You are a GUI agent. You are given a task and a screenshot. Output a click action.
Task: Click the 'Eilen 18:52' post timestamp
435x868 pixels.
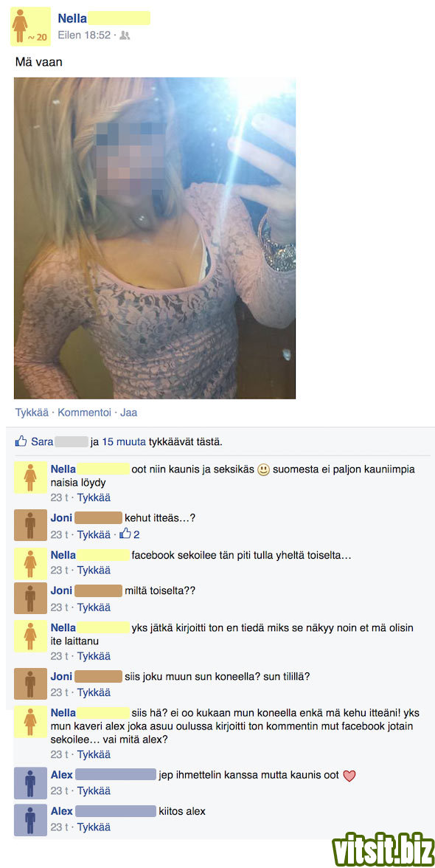(84, 35)
